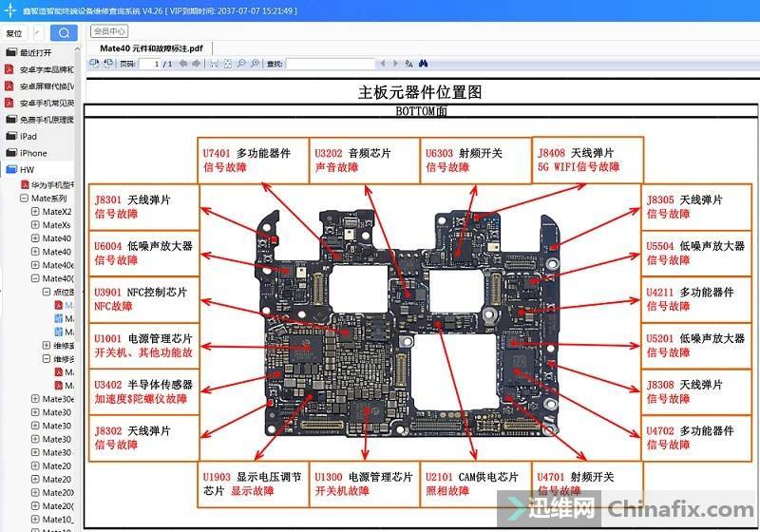This screenshot has height=532, width=760.
Task: Click the 复位 reset button
Action: pos(14,33)
